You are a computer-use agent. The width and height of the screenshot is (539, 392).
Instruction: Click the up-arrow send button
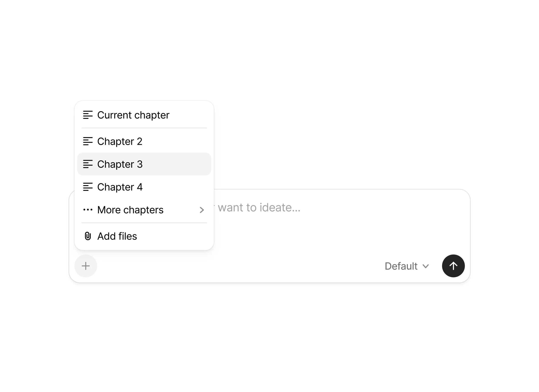[x=453, y=266]
